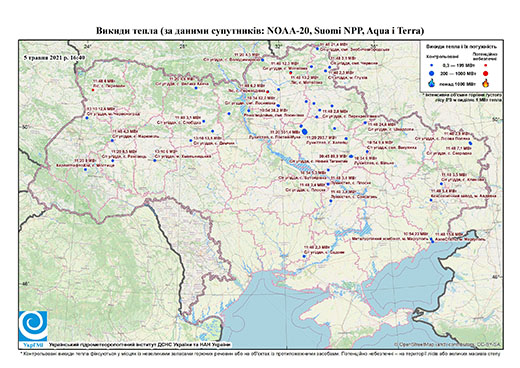Click the blue marker at Mariupol on Azov coast
The image size is (520, 368).
[x=432, y=241]
